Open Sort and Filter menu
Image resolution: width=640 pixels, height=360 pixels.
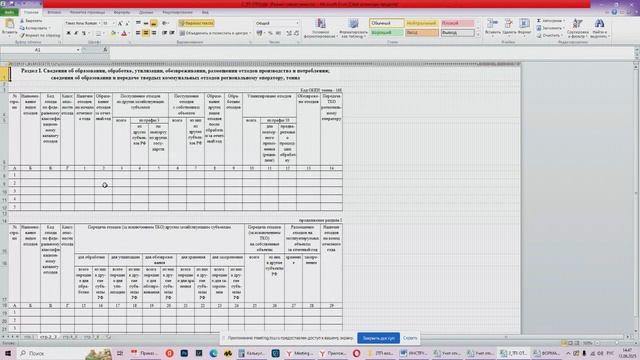578,28
